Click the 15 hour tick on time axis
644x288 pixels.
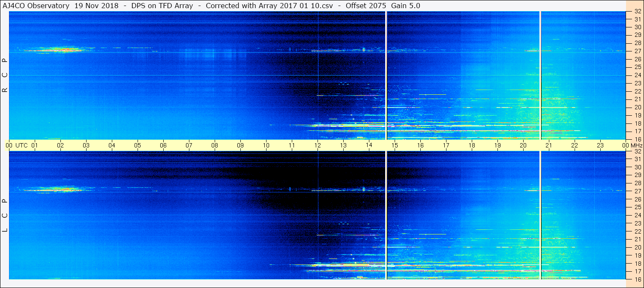(395, 145)
